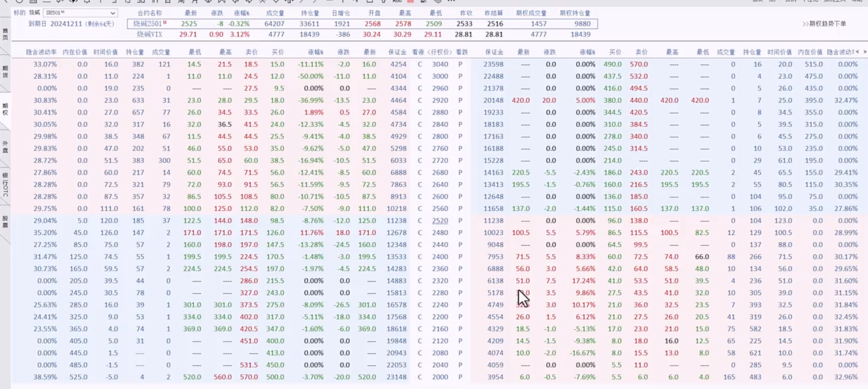Open the SH501 underlying contract dropdown
The height and width of the screenshot is (389, 868).
click(113, 13)
